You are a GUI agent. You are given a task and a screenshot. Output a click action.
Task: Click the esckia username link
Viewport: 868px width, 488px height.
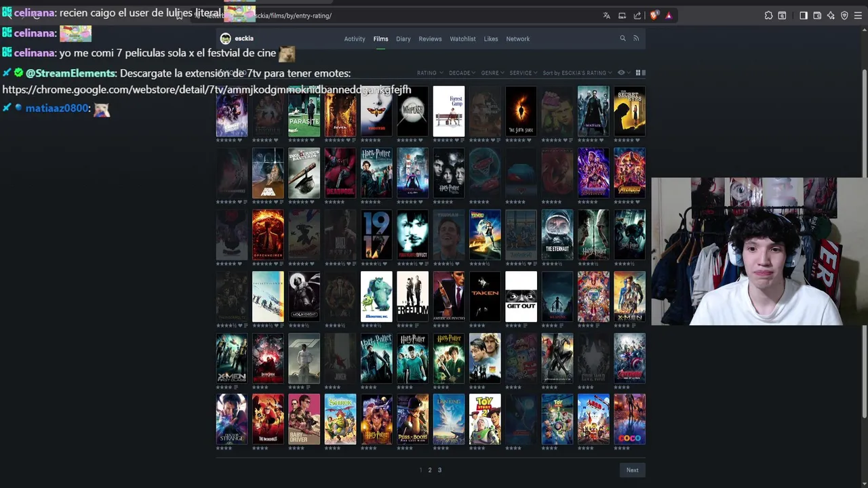coord(244,39)
